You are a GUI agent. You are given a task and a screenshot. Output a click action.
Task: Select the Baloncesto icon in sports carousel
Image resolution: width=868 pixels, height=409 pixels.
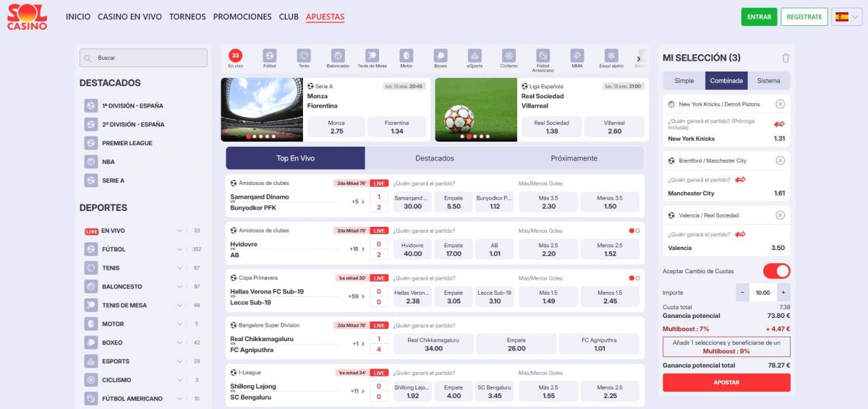pos(338,56)
